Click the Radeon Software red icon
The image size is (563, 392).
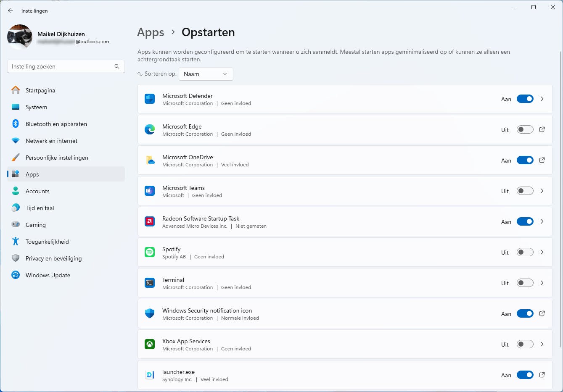[x=149, y=221]
